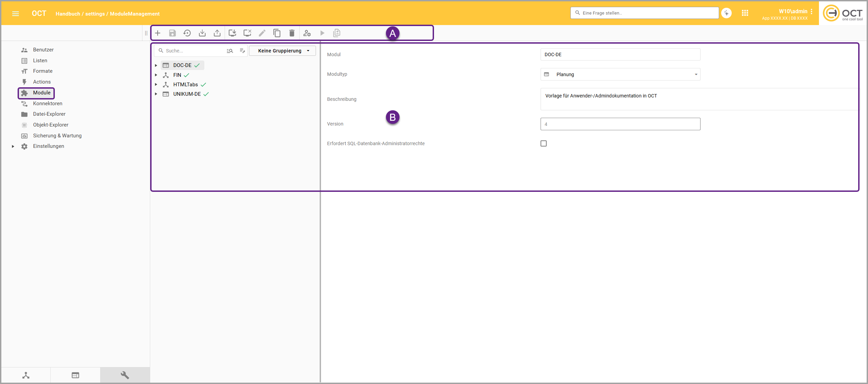Click the add new module plus icon

[x=158, y=33]
